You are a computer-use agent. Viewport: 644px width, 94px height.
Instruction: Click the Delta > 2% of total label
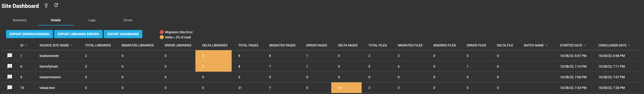[x=178, y=37]
